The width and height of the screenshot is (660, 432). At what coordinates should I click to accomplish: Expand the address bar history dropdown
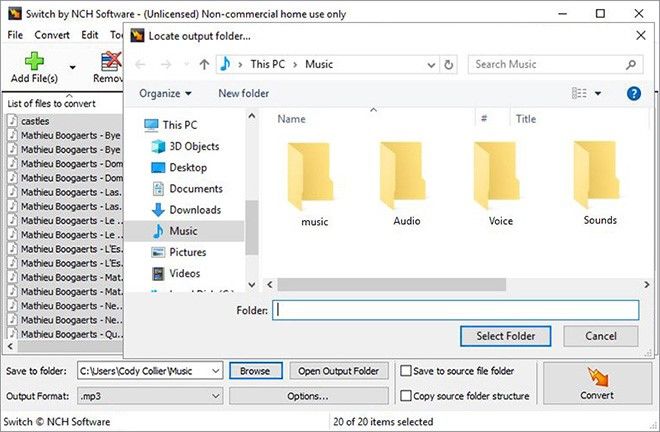point(431,65)
